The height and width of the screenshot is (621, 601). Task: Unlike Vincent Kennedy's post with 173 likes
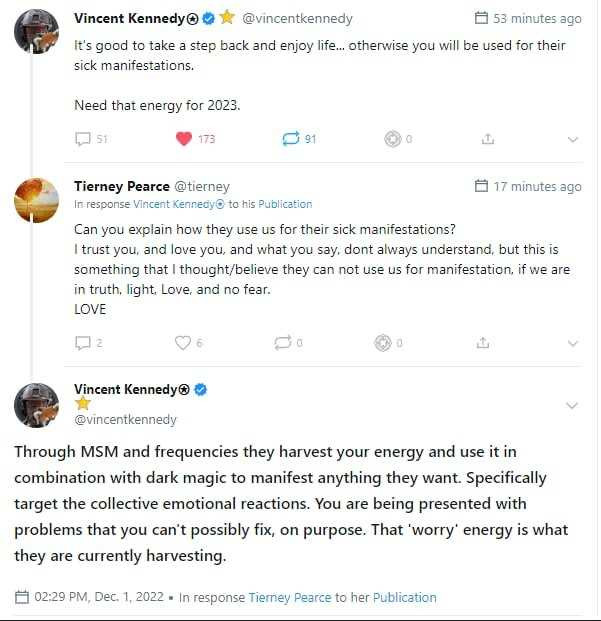click(183, 139)
